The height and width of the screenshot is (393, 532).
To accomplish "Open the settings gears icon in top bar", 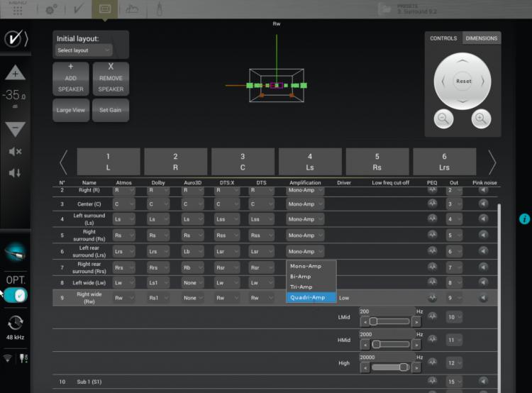I will click(x=51, y=9).
